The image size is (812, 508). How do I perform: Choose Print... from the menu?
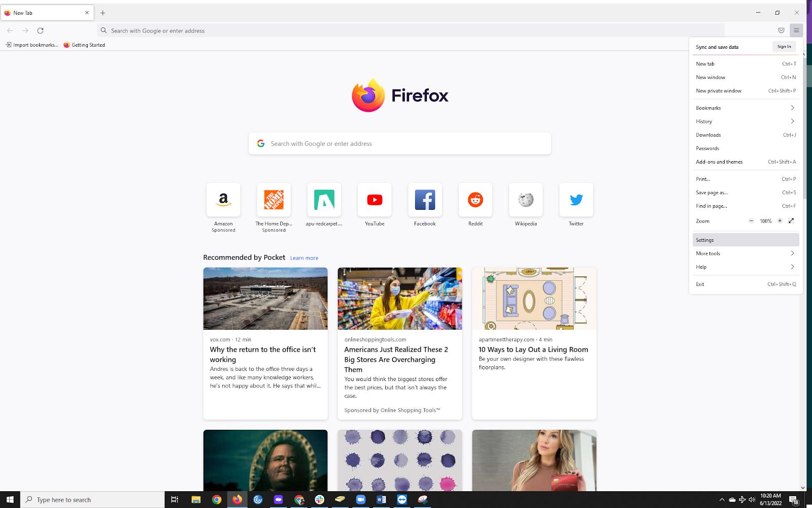click(x=746, y=179)
